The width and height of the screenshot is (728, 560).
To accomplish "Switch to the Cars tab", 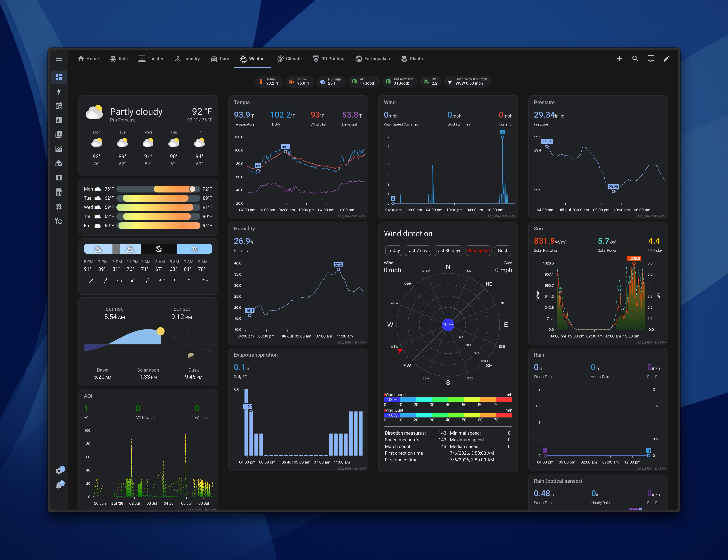I will click(x=220, y=59).
